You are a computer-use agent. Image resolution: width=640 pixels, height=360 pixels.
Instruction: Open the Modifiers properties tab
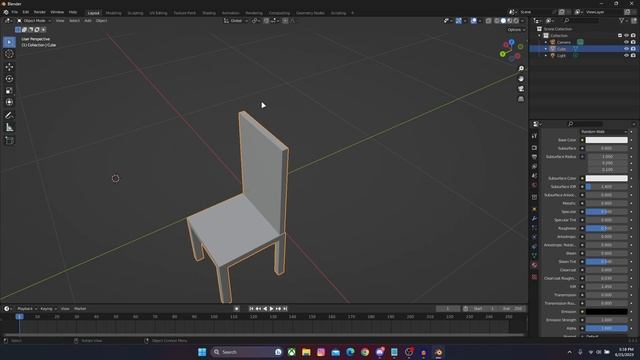[534, 219]
